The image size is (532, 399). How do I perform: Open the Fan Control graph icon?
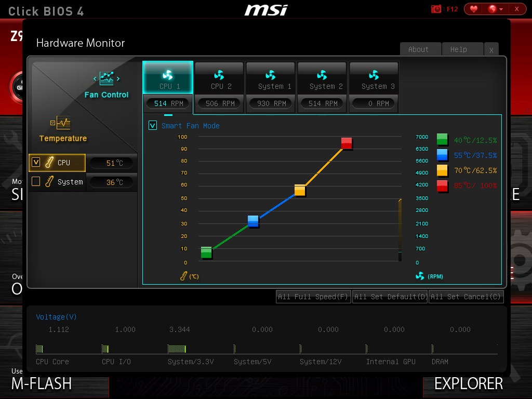pos(107,79)
